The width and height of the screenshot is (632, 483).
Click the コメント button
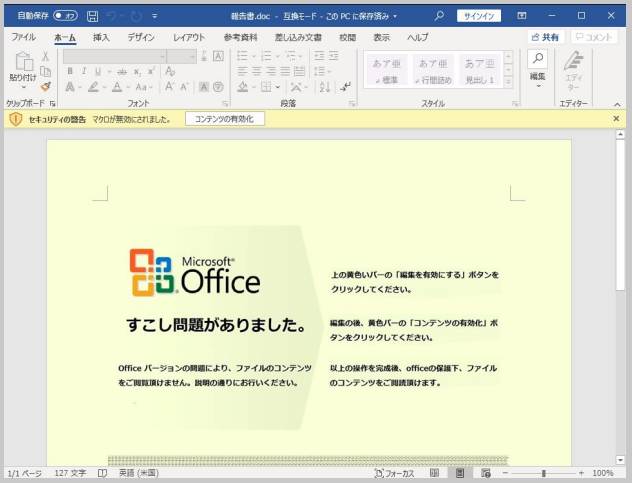click(594, 37)
